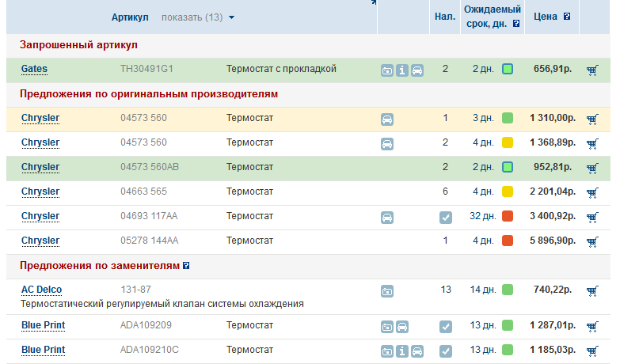The width and height of the screenshot is (620, 364).
Task: Open photo icon for AC Delco 131-87
Action: coord(387,291)
